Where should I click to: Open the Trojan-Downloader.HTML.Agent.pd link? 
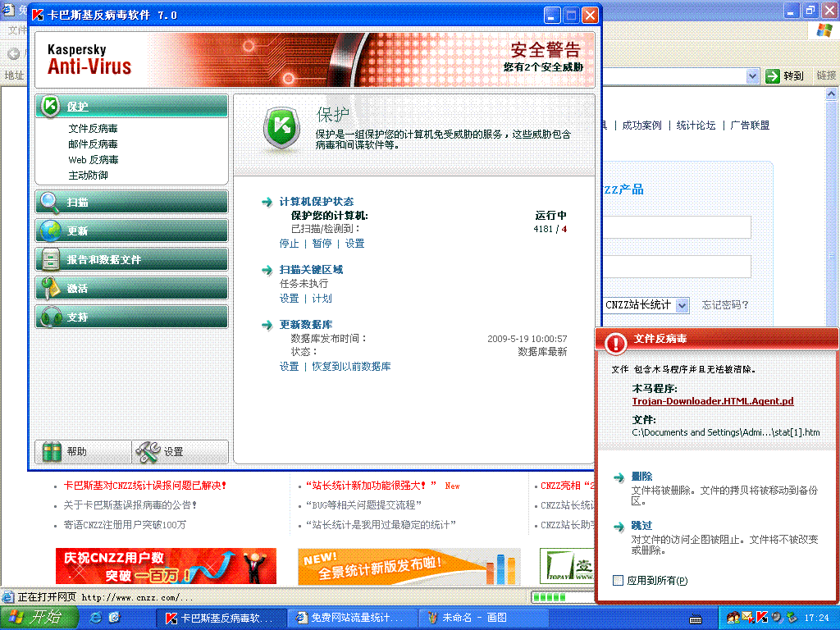click(x=712, y=402)
